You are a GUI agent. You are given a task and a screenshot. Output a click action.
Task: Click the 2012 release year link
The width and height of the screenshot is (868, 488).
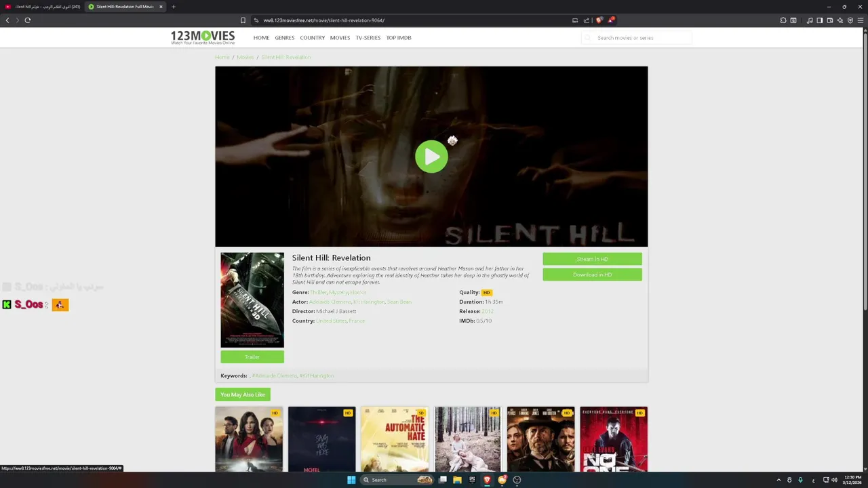(x=488, y=311)
